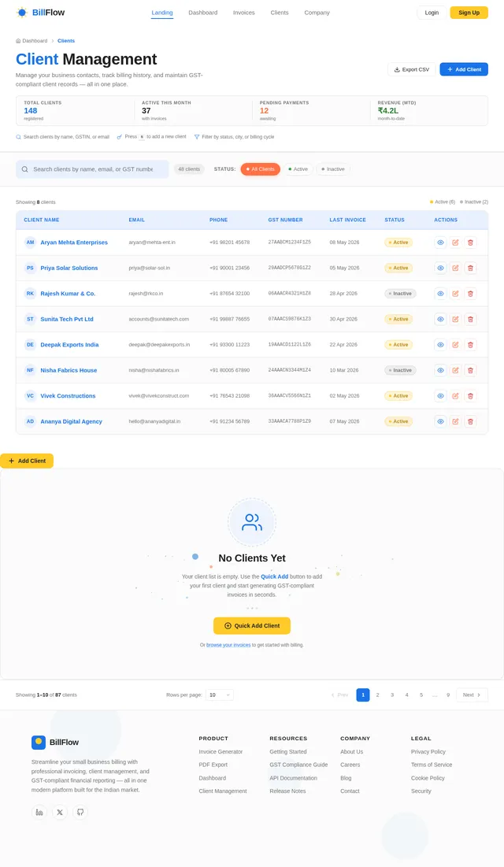Image resolution: width=504 pixels, height=867 pixels.
Task: Focus the search clients input field
Action: [92, 169]
